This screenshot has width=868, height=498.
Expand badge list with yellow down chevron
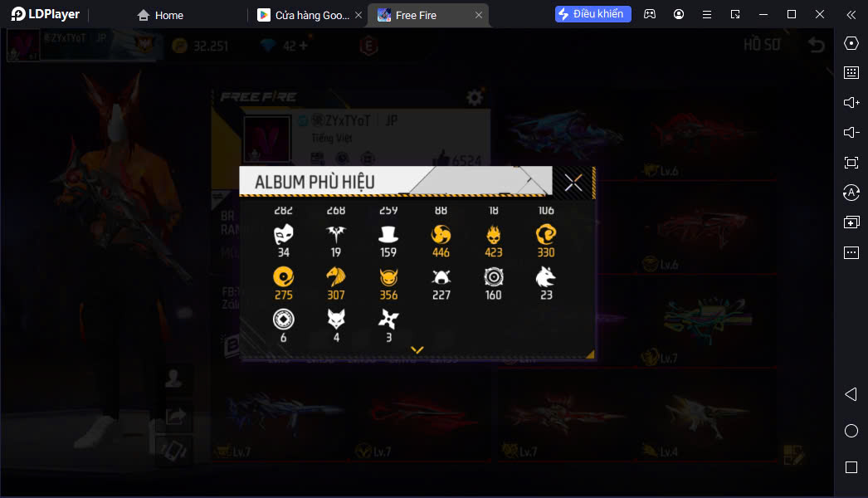coord(417,349)
